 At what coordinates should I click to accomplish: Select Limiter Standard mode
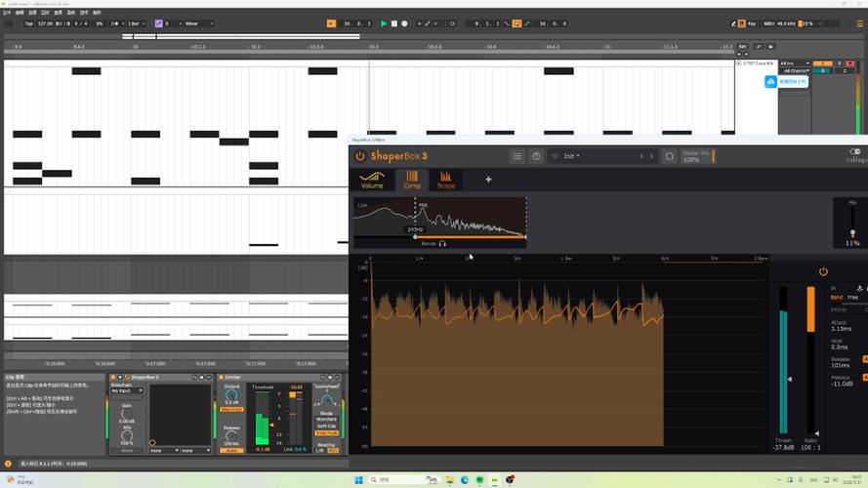click(327, 420)
